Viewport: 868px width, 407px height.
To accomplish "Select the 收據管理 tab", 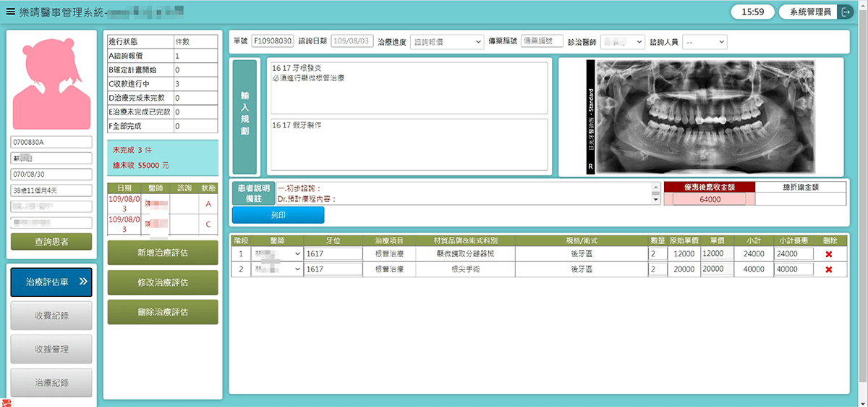I will pos(51,349).
